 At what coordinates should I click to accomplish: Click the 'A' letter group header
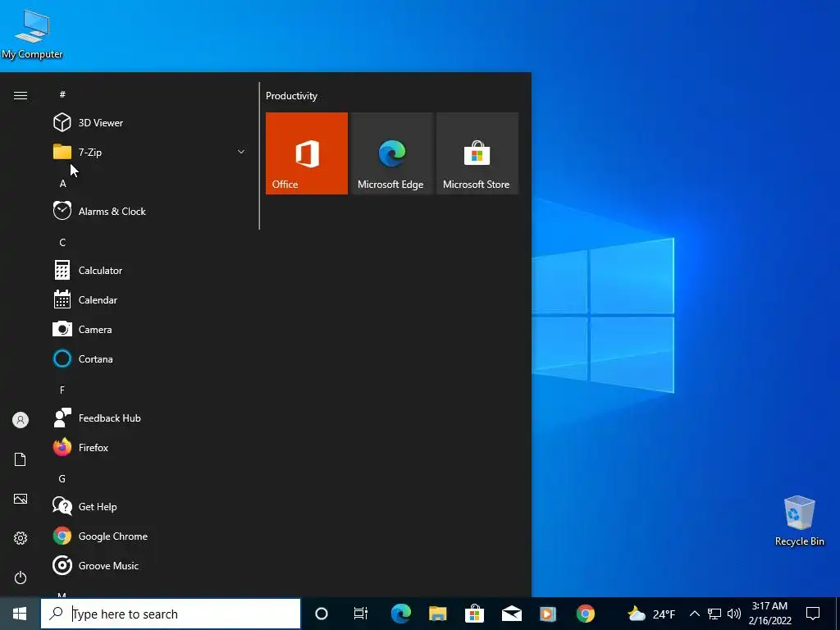click(62, 183)
